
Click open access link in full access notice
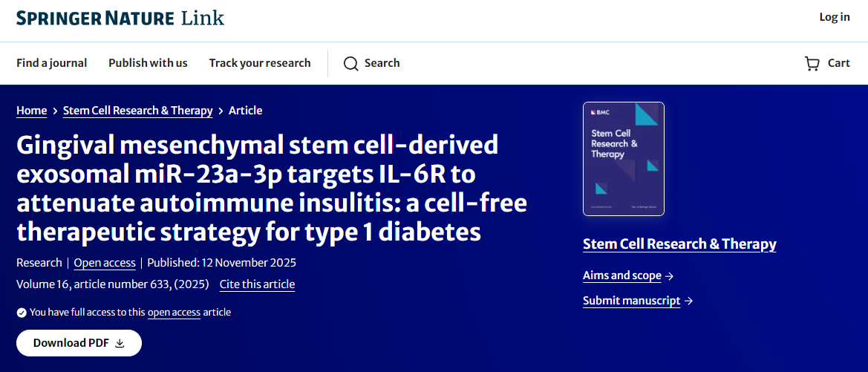[174, 313]
